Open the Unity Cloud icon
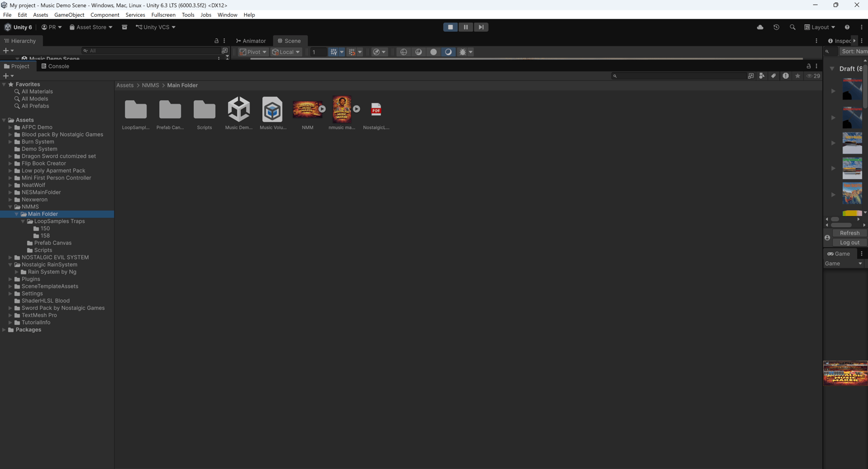The image size is (868, 469). (760, 27)
